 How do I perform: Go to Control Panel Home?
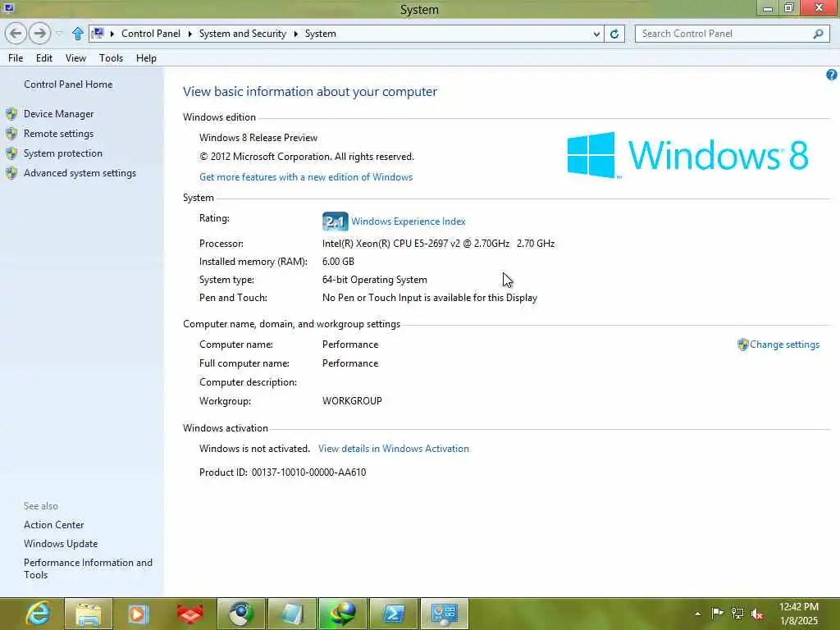68,84
